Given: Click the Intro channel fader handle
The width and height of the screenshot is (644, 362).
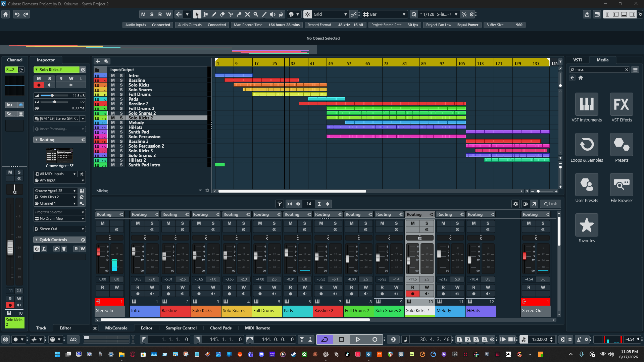Looking at the screenshot, I should 134,251.
